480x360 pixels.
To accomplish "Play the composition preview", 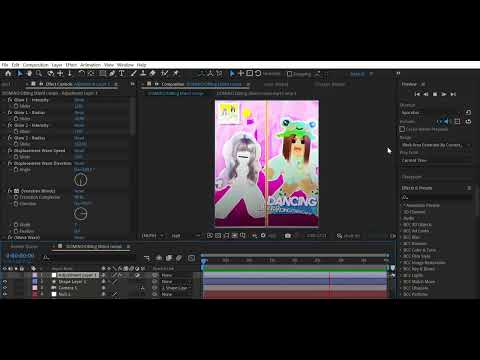I will 444,94.
